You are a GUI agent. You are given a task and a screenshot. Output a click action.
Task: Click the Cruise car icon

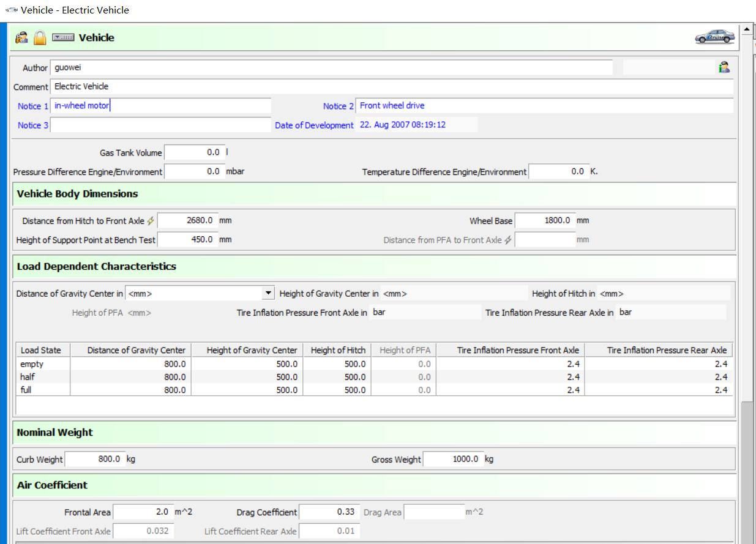pyautogui.click(x=714, y=37)
